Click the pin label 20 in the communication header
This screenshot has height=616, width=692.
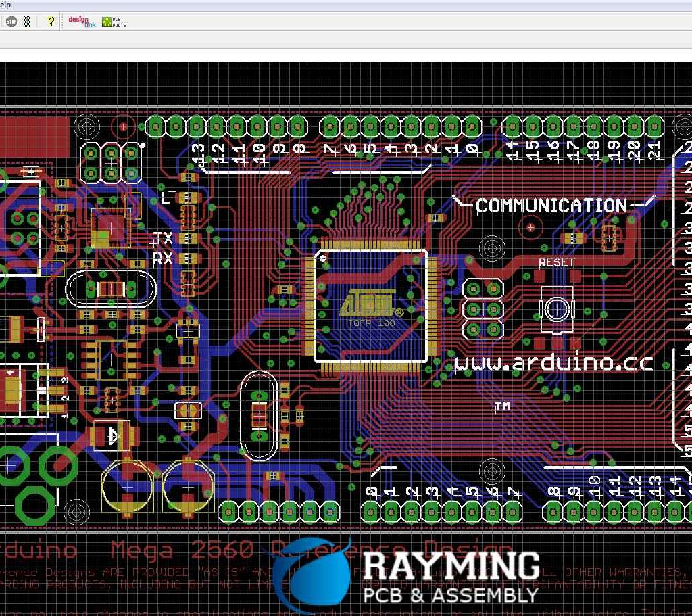(634, 151)
